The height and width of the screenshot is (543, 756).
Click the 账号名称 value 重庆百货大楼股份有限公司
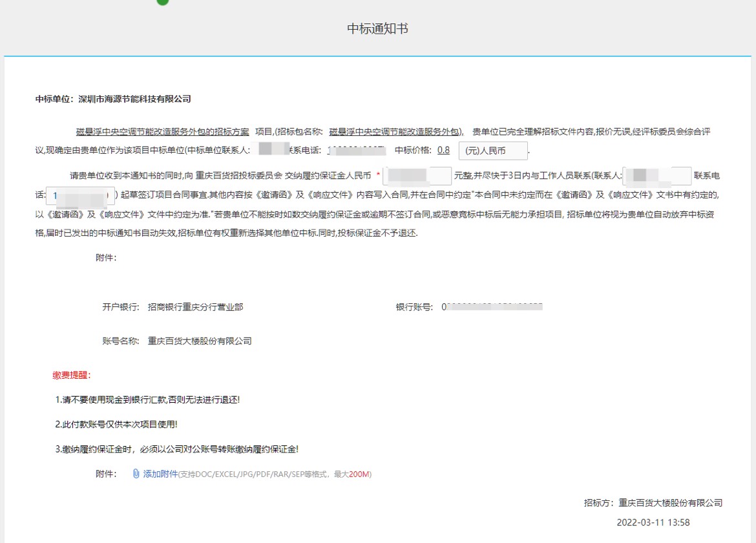[200, 341]
